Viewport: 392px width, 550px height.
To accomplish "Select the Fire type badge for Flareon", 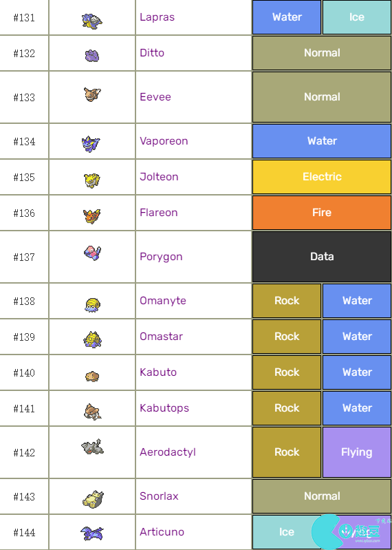I will click(x=322, y=213).
